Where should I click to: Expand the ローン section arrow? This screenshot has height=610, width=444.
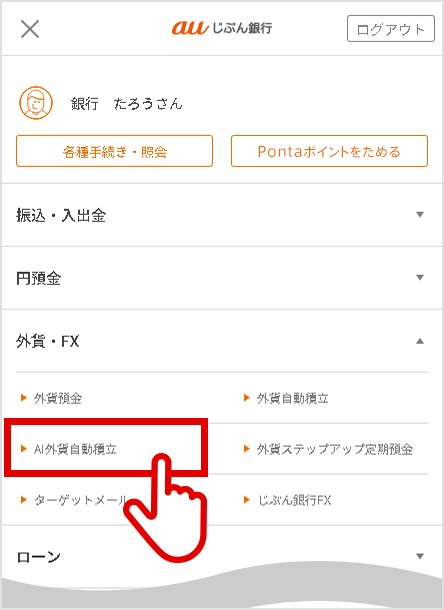(419, 556)
